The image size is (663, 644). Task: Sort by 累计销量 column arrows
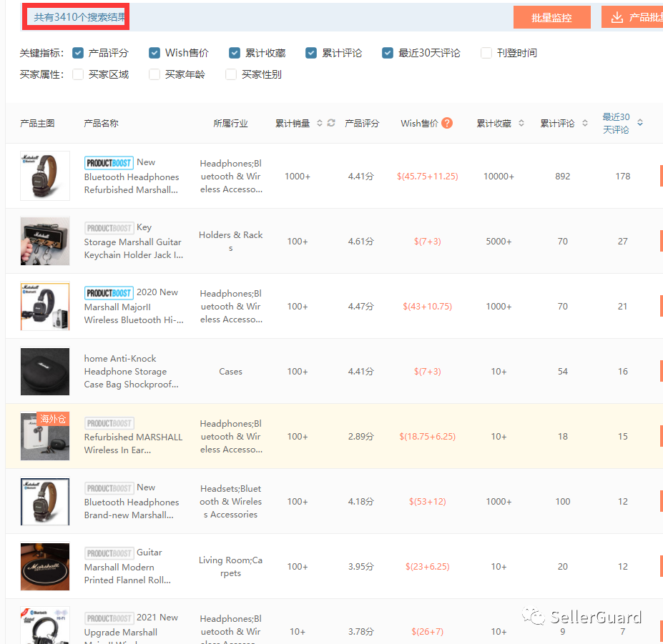click(320, 123)
